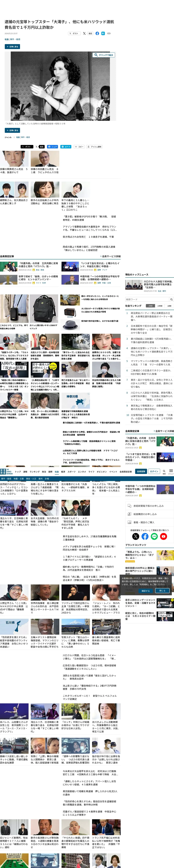
Task: Open 事件・疑惑 link under the headline
Action: 15,39
